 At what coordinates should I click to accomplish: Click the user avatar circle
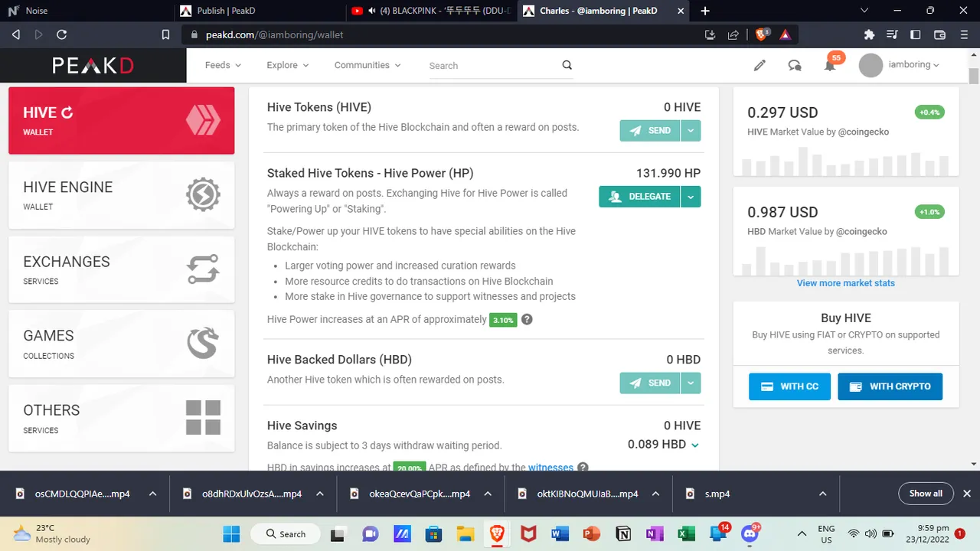click(871, 65)
